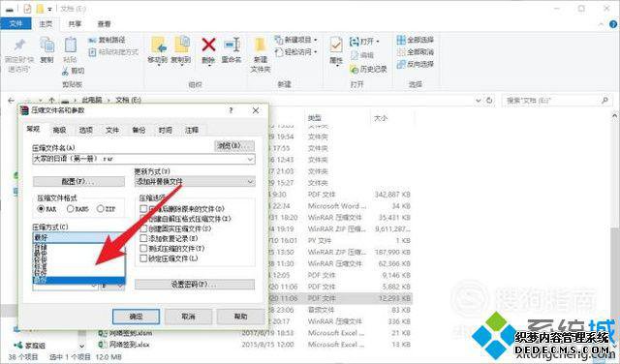
Task: Click 反向选择 in the ribbon
Action: pos(416,64)
